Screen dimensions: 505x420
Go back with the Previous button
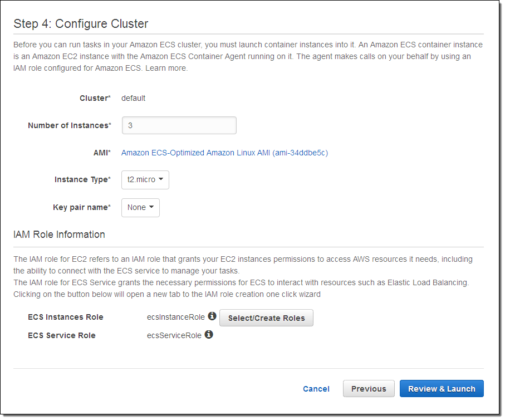[369, 389]
